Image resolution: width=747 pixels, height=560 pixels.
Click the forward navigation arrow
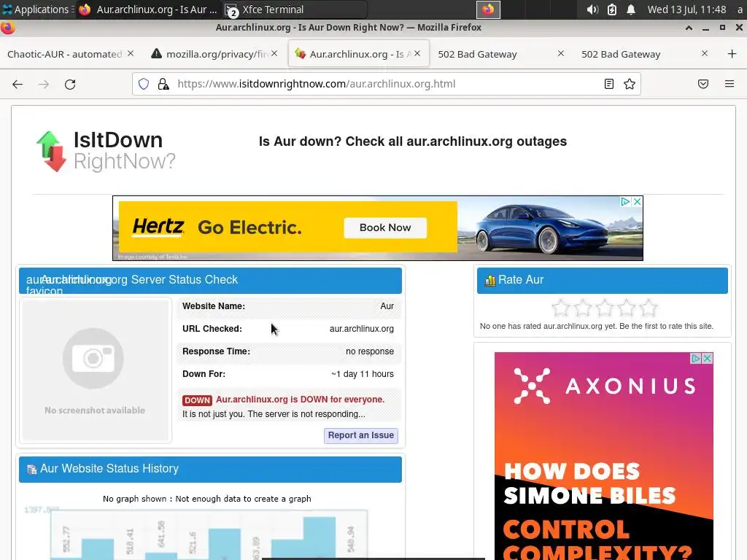(44, 85)
